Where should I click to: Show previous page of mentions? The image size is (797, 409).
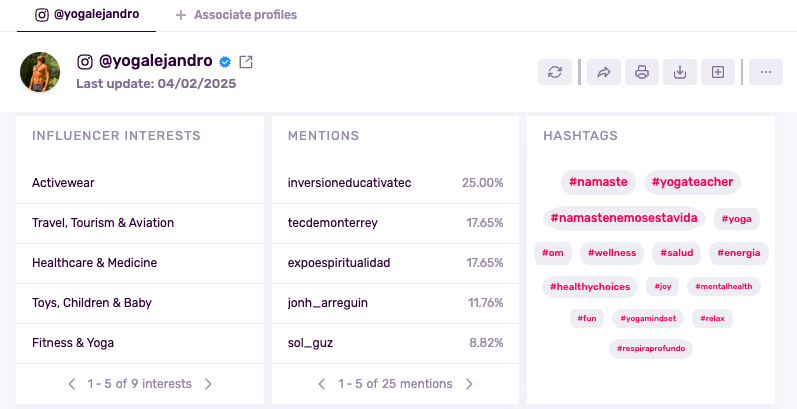tap(321, 384)
